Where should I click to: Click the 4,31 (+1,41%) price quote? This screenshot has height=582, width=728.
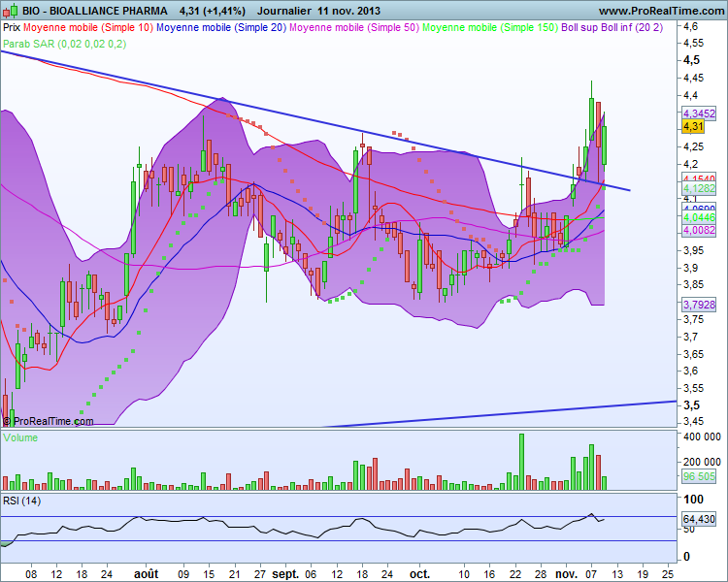(x=213, y=11)
